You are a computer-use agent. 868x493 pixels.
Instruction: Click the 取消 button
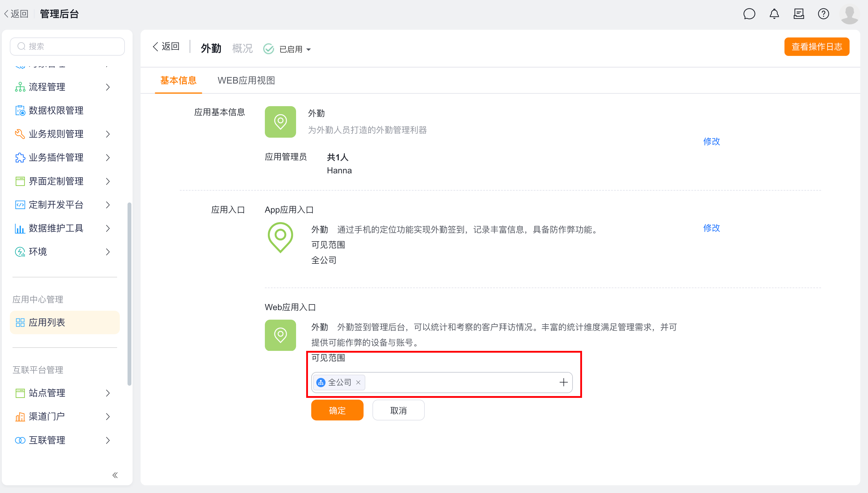(398, 410)
